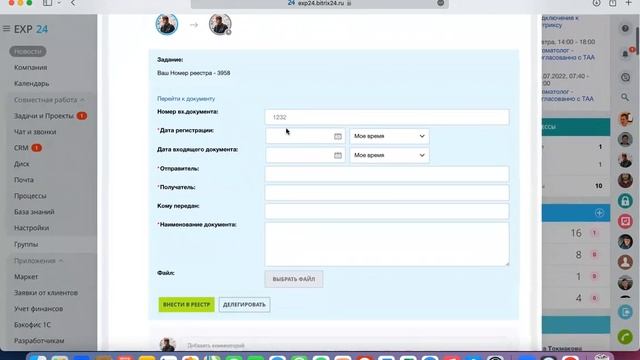
Task: Open Почта menu item
Action: click(x=24, y=180)
